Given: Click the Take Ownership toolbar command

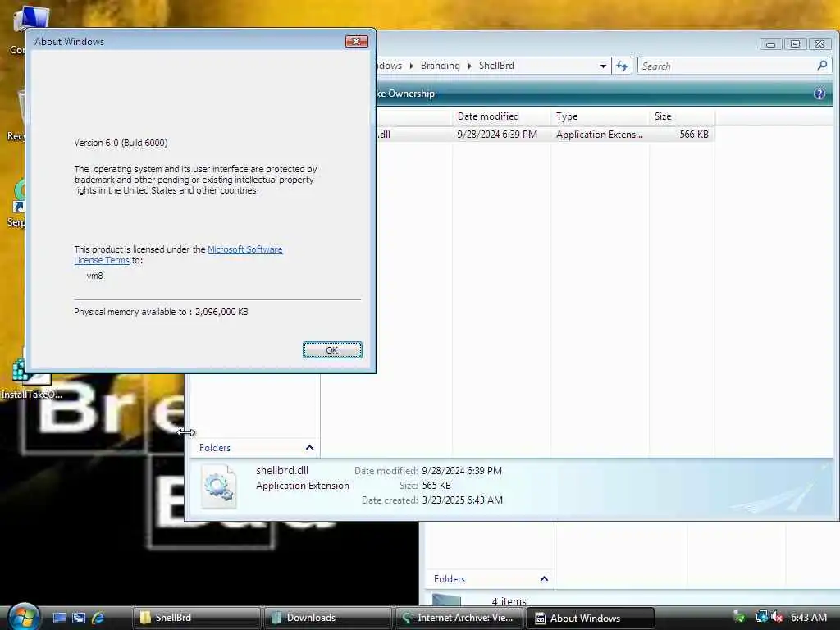Looking at the screenshot, I should [x=405, y=94].
